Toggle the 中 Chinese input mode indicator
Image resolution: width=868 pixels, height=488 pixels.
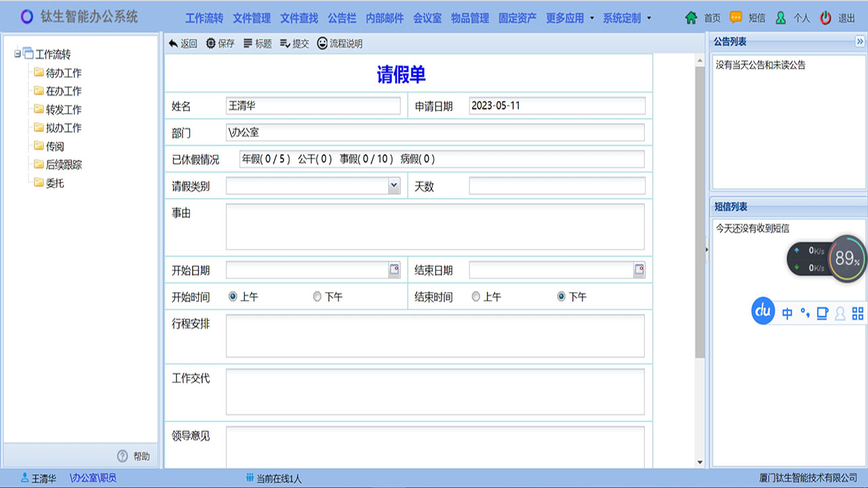click(787, 313)
